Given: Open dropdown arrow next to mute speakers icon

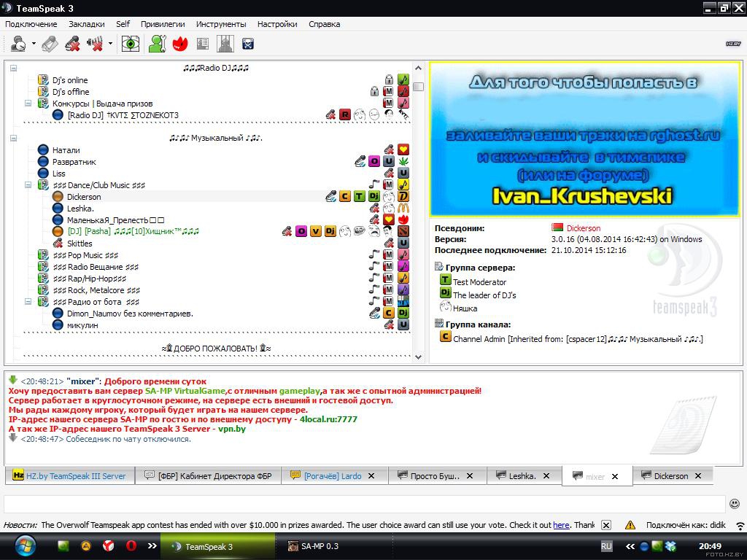Looking at the screenshot, I should point(110,44).
